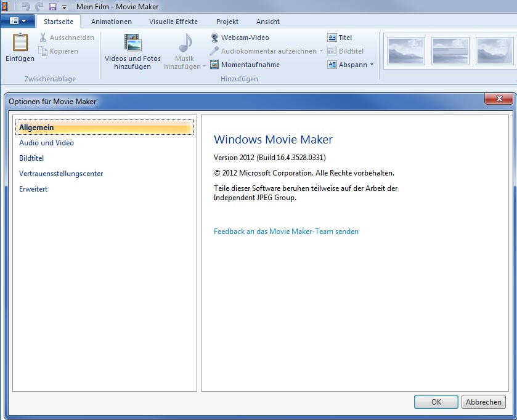Image resolution: width=517 pixels, height=420 pixels.
Task: Click Audiokommentar aufzeichnen microphone icon
Action: tap(214, 51)
